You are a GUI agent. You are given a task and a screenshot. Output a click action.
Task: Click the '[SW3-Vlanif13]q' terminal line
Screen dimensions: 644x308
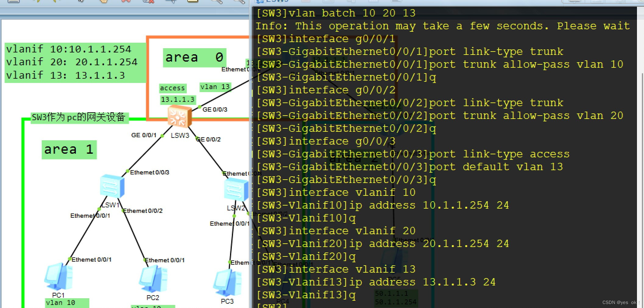coord(306,295)
